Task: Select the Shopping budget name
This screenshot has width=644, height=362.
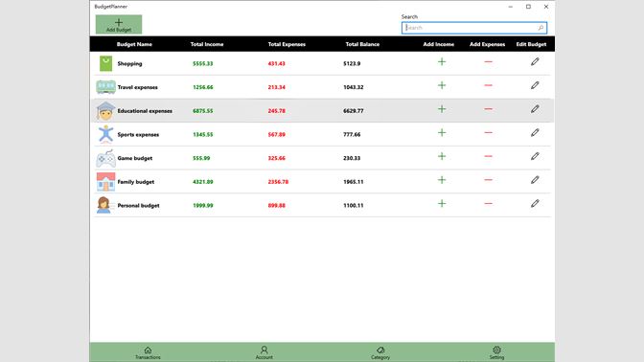Action: coord(129,63)
